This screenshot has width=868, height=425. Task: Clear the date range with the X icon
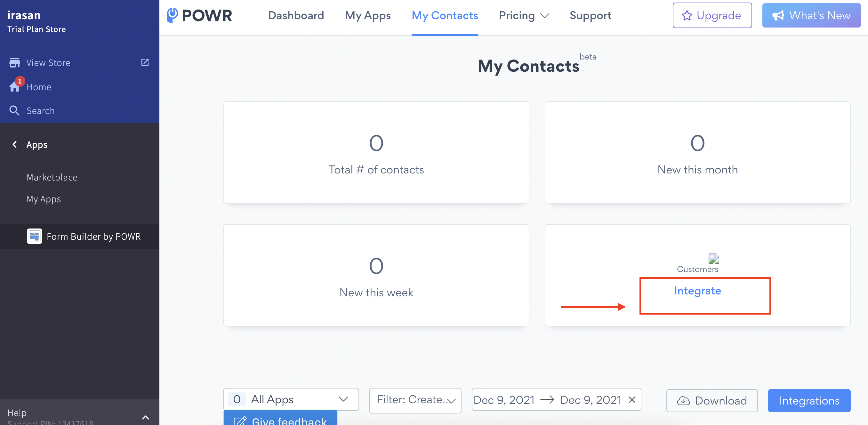(632, 400)
